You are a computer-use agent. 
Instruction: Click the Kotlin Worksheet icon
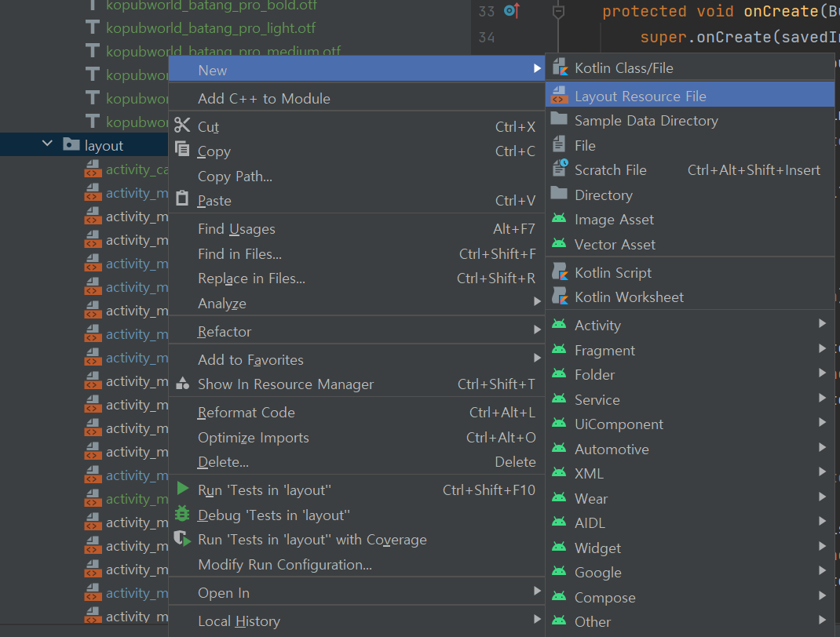pyautogui.click(x=559, y=296)
